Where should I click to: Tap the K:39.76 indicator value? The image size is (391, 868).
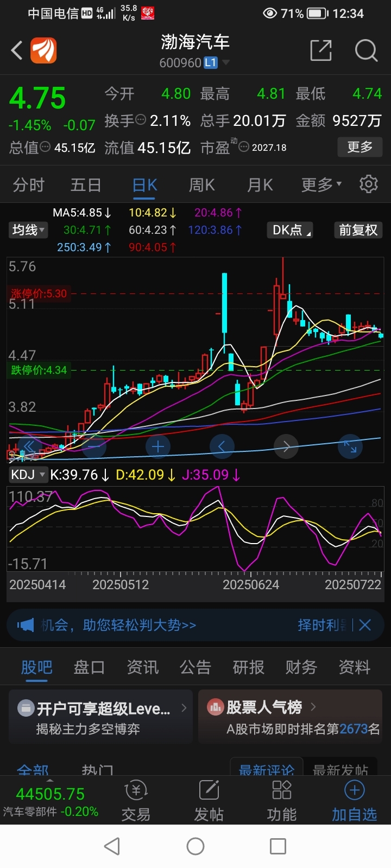click(x=79, y=475)
